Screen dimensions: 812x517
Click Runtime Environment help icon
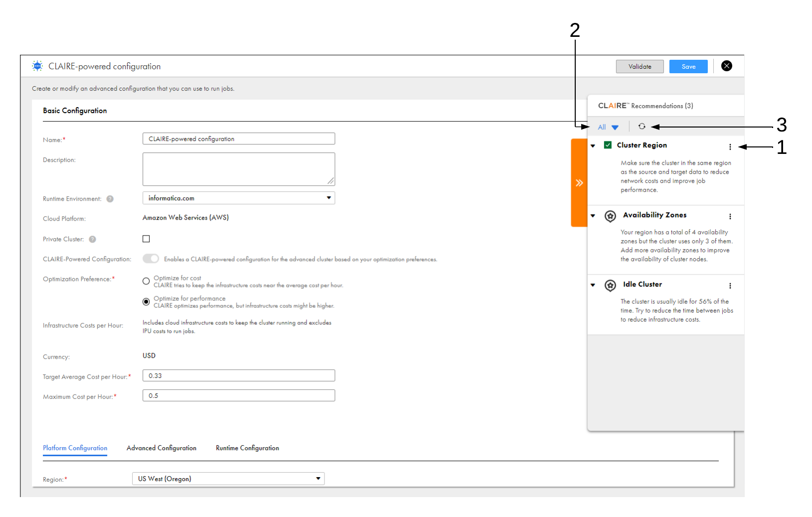coord(110,199)
